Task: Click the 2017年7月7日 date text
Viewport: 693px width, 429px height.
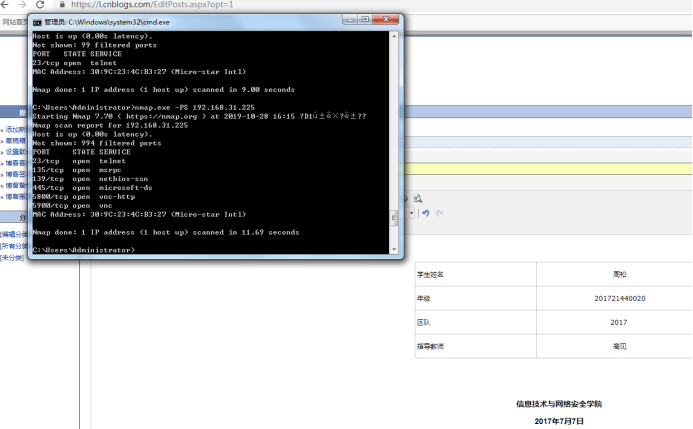Action: [x=559, y=421]
